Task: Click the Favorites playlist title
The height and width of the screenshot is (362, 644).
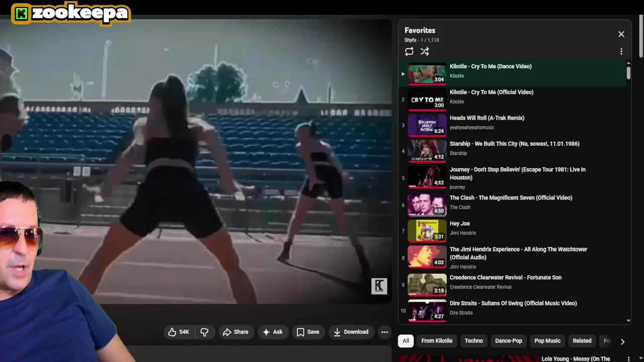Action: (x=420, y=31)
